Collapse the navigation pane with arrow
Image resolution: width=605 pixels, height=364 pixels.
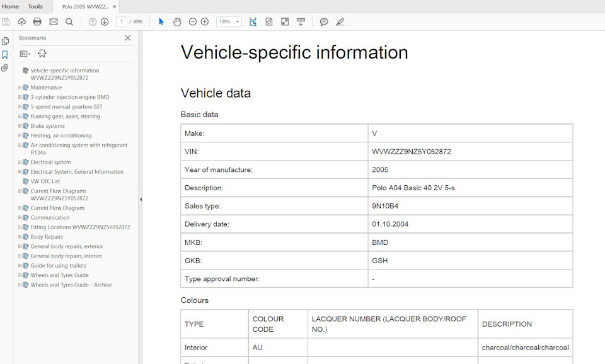[x=141, y=200]
